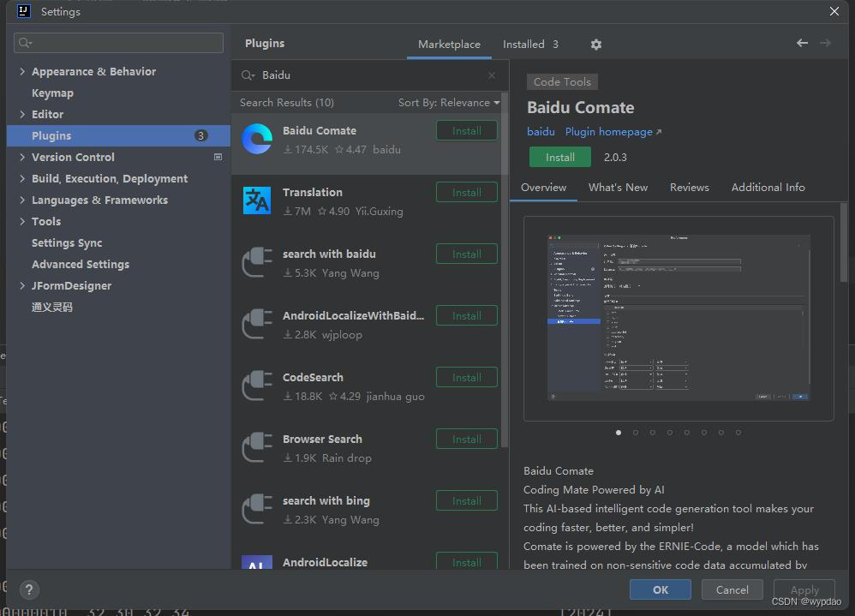The height and width of the screenshot is (616, 855).
Task: Click the search with baidu plug icon
Action: (257, 262)
